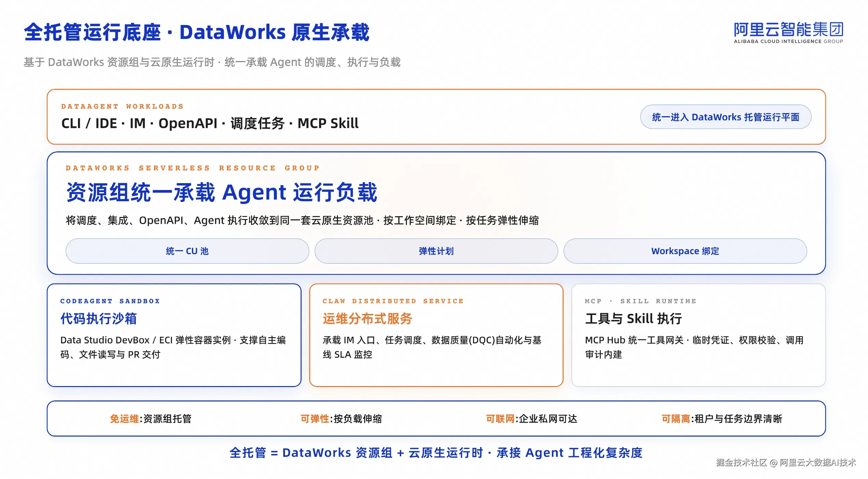868x479 pixels.
Task: Click the sentence starting 将调度、集成、OpenAPI
Action: pos(302,220)
